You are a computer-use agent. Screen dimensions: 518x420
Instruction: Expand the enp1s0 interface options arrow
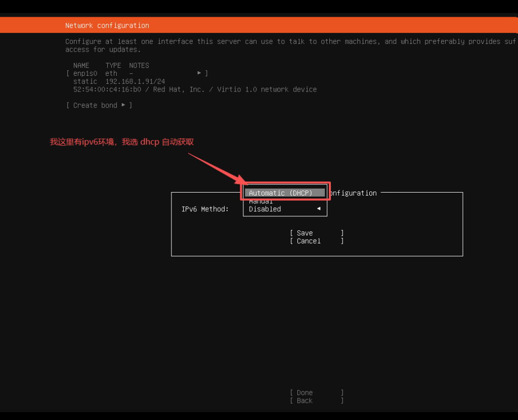click(199, 73)
